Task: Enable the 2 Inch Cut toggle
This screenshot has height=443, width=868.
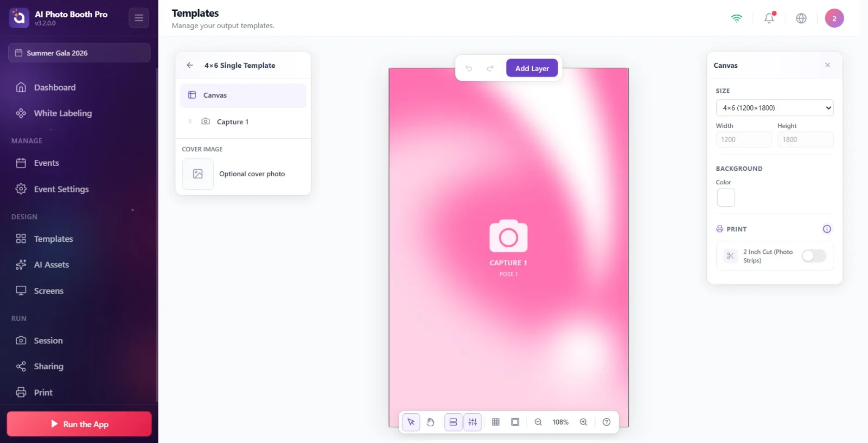Action: pyautogui.click(x=814, y=256)
